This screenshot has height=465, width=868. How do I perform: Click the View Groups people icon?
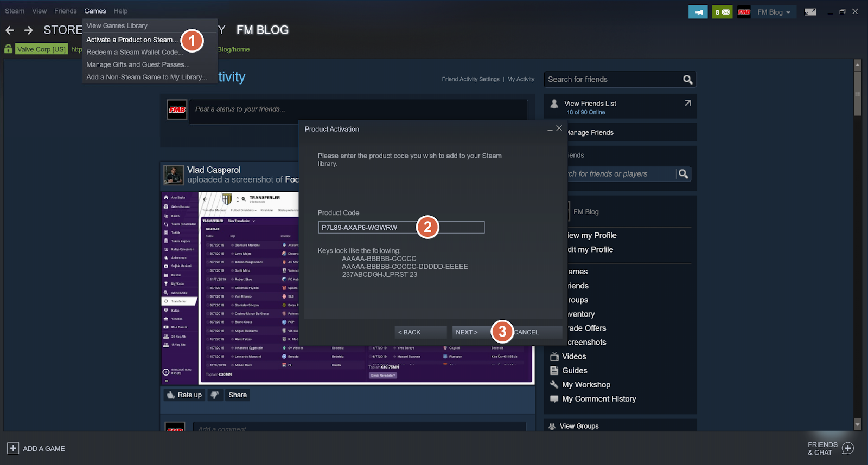tap(552, 427)
